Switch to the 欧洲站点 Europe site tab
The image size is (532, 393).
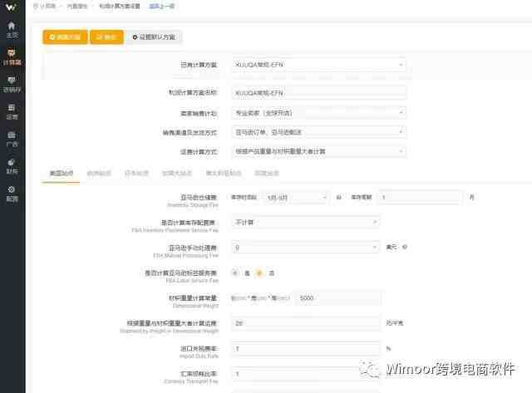(99, 174)
